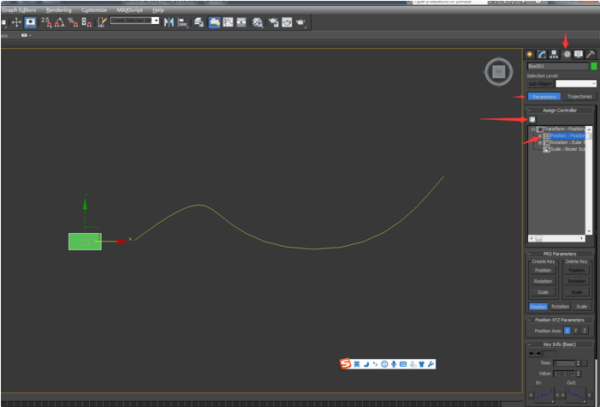Open the Motion command panel tab
The image size is (600, 407).
click(566, 54)
